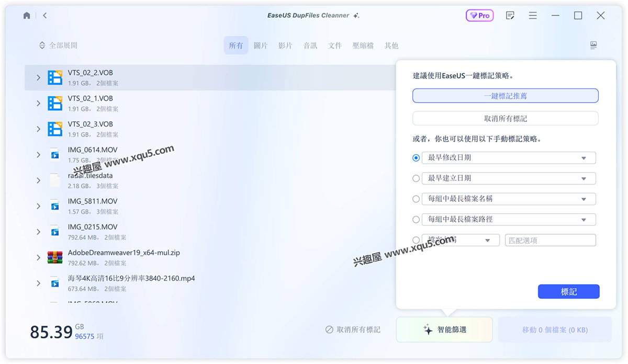Select 最早建立日期 radio button
The height and width of the screenshot is (364, 628).
tap(416, 178)
